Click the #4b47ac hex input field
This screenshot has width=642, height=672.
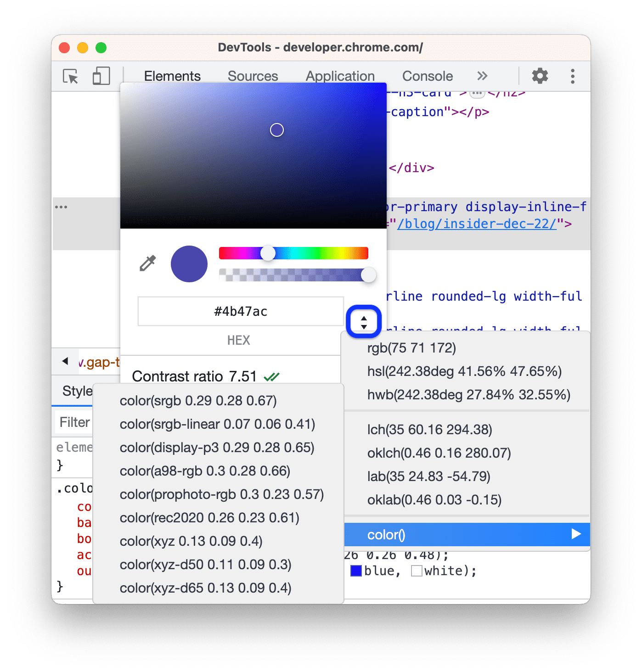240,311
